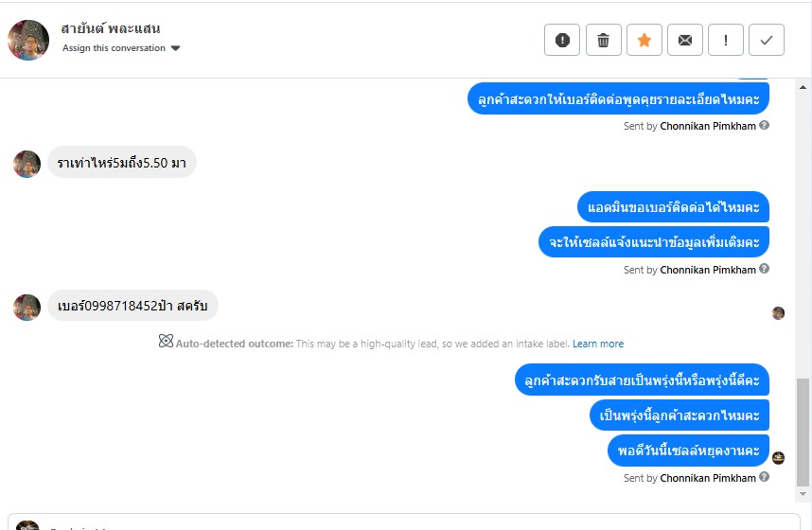Open Assign this conversation menu label

(114, 47)
